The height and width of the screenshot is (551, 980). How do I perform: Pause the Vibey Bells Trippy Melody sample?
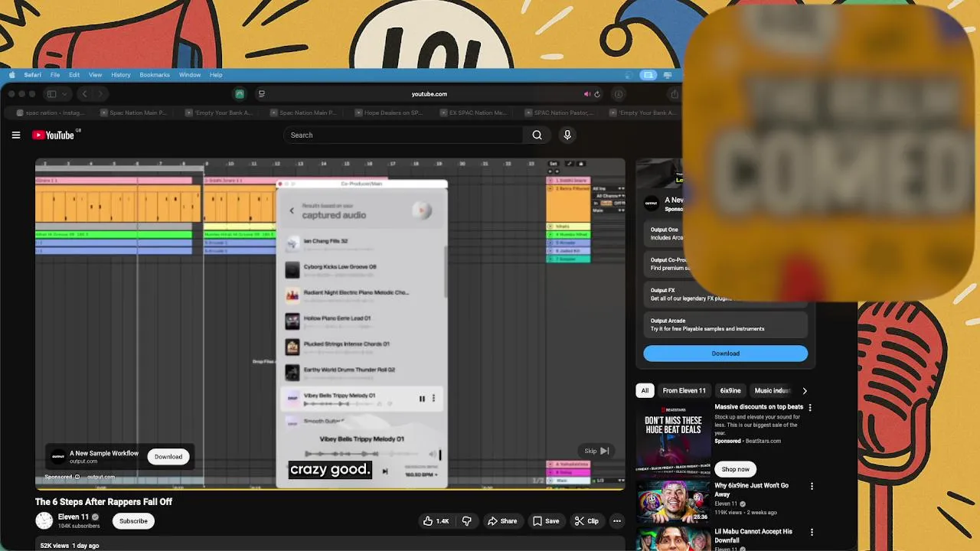(x=422, y=398)
